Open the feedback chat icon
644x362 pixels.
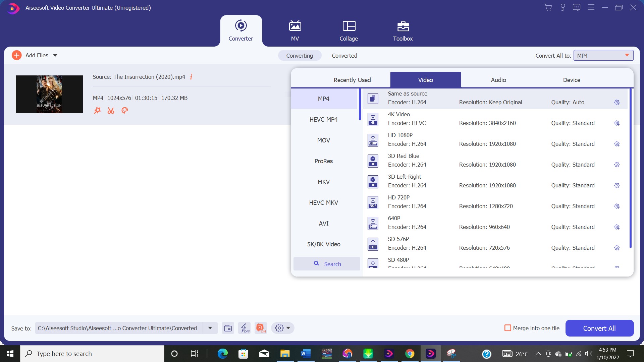point(577,7)
